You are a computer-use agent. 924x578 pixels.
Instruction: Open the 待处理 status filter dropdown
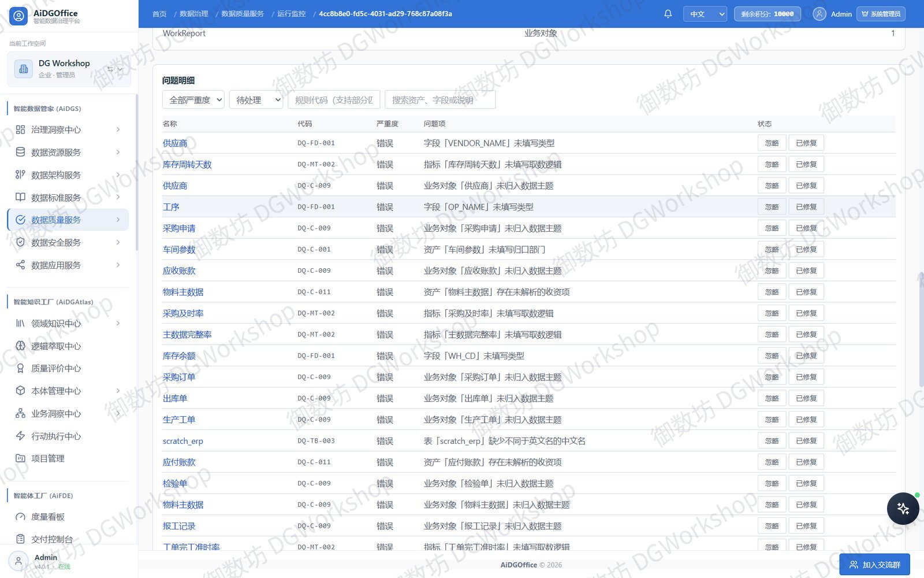point(256,100)
